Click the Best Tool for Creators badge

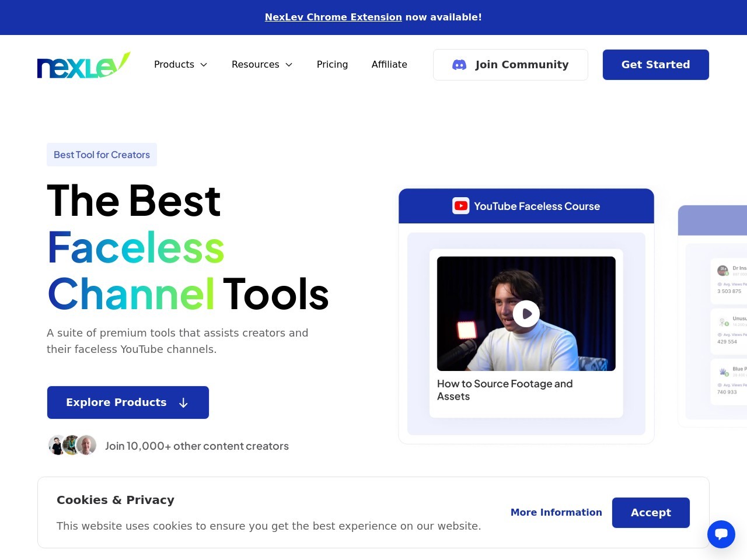(102, 155)
